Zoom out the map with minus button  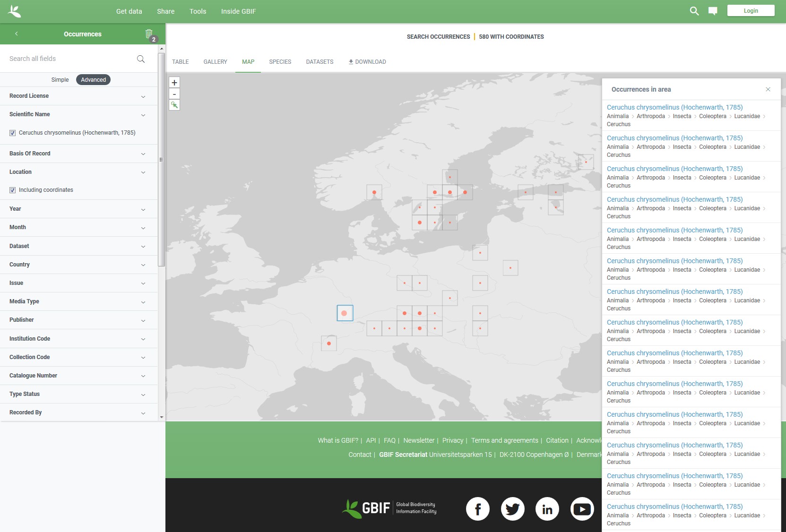174,94
